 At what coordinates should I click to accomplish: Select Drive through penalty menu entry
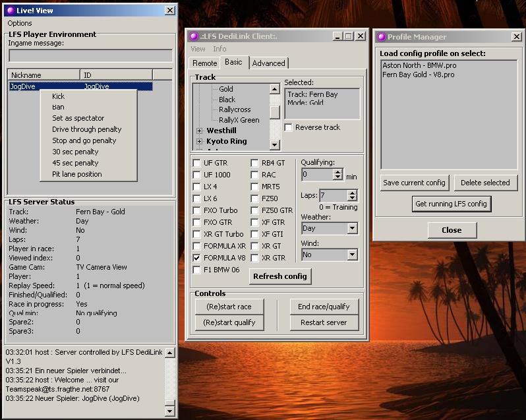coord(88,129)
